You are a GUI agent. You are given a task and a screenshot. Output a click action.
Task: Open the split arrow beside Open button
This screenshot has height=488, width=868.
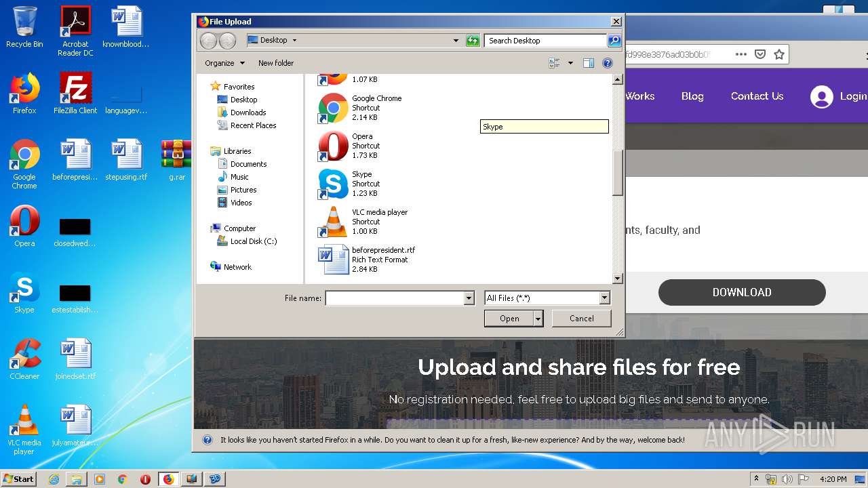[x=538, y=319]
